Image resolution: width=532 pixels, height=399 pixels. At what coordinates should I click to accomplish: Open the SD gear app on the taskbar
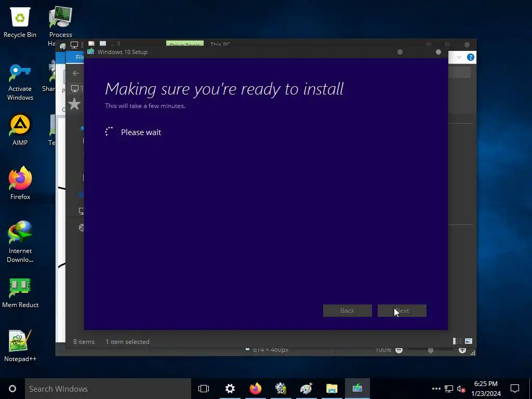[x=281, y=389]
